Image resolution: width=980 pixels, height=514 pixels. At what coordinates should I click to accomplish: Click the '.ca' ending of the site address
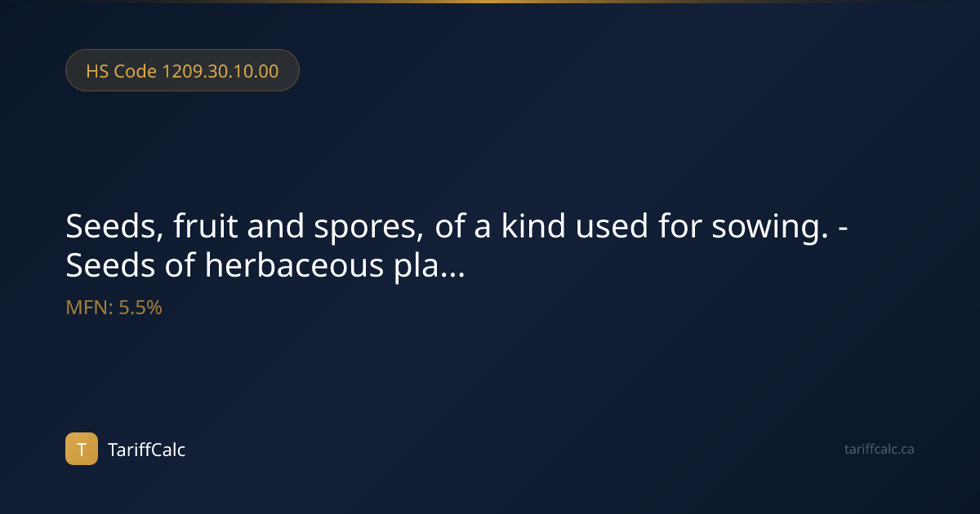point(905,450)
